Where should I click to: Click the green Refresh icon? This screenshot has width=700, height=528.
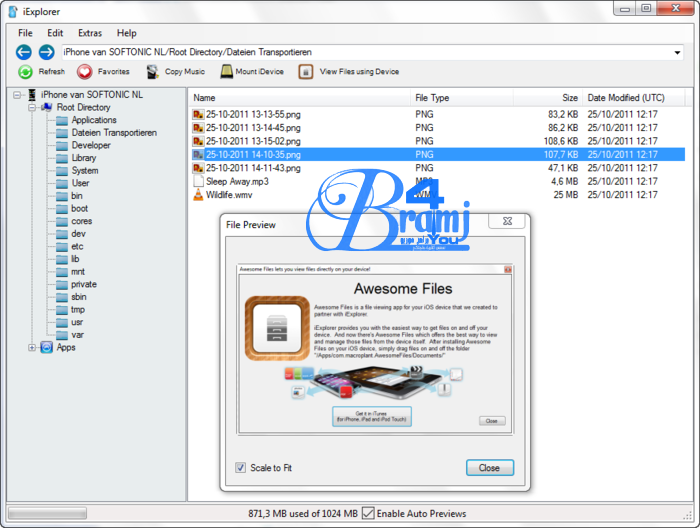[x=25, y=72]
